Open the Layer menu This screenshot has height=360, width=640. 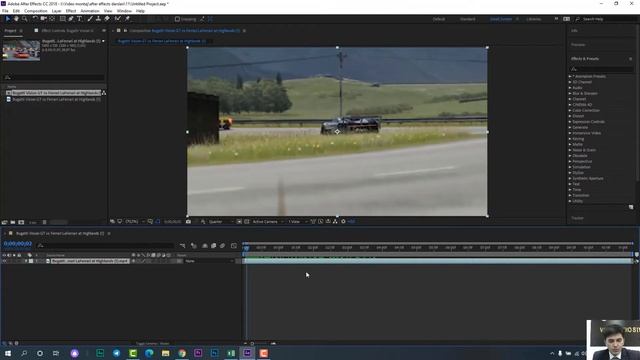[x=57, y=11]
